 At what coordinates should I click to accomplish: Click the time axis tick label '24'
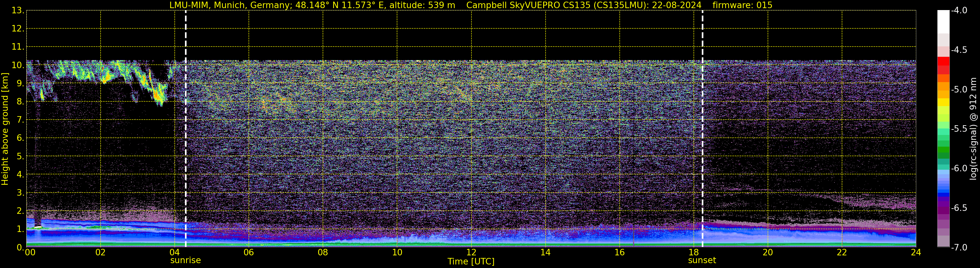[x=916, y=252]
